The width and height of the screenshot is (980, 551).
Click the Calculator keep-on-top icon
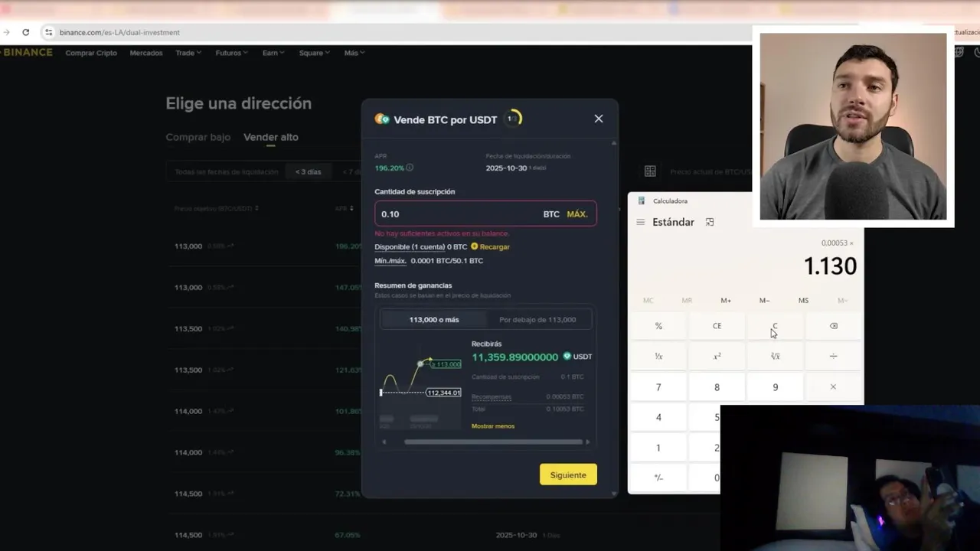(710, 223)
